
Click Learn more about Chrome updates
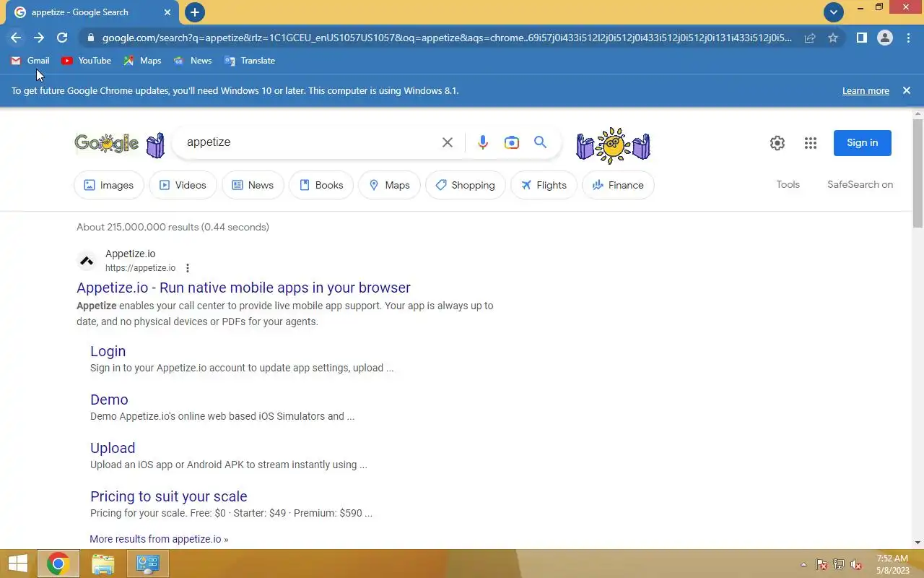[x=866, y=90]
